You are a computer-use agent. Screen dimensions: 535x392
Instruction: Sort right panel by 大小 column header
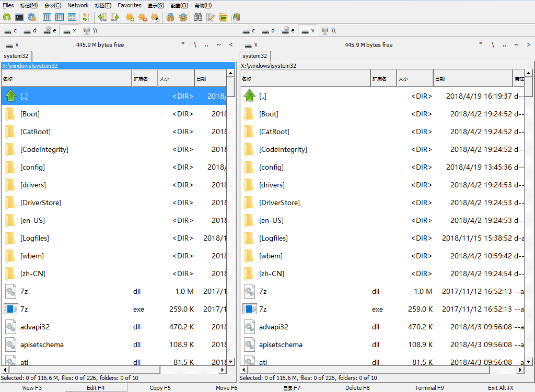click(415, 79)
